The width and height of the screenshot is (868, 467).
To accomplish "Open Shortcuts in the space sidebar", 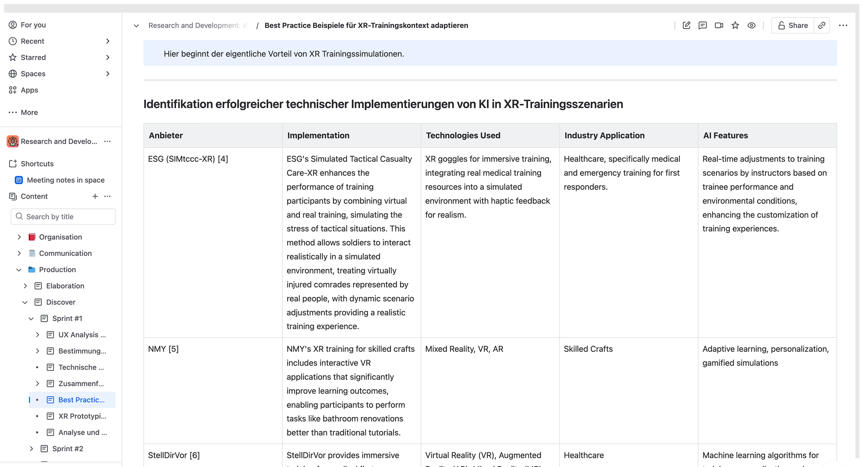I will coord(37,163).
